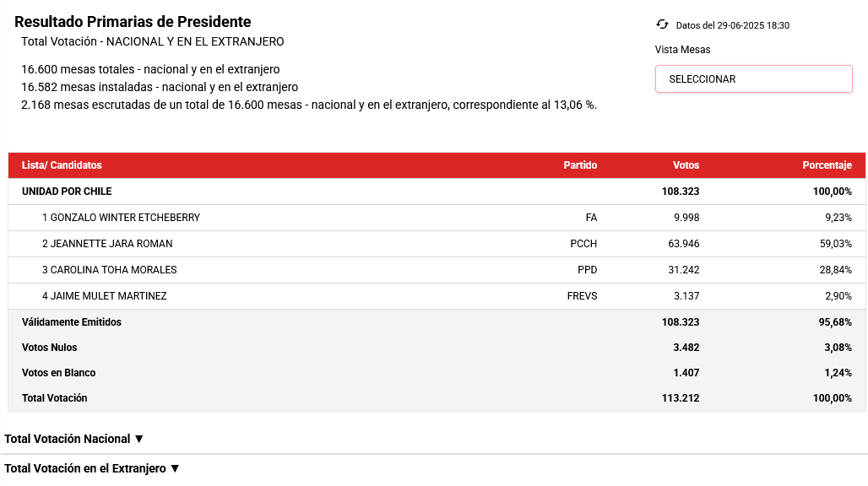Click the Partido column header

[x=580, y=165]
